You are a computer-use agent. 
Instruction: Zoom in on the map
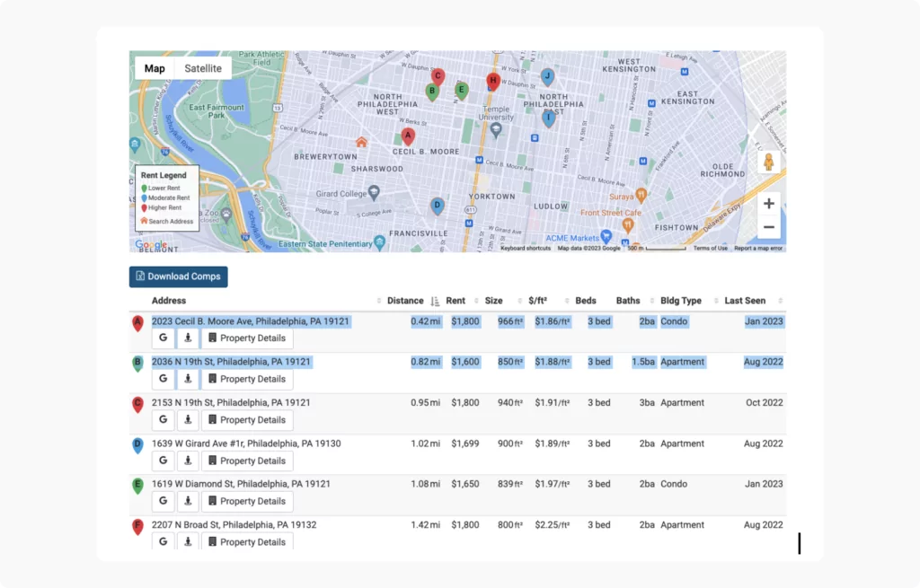769,204
